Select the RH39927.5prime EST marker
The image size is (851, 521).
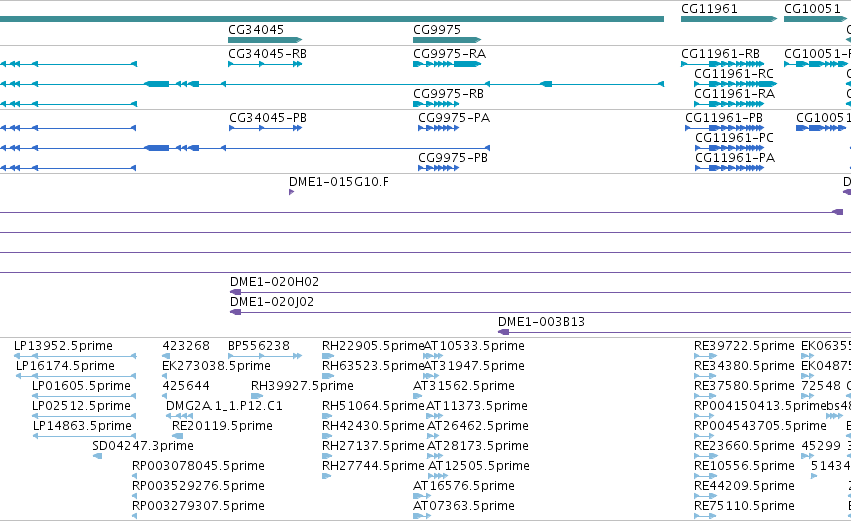pos(257,396)
